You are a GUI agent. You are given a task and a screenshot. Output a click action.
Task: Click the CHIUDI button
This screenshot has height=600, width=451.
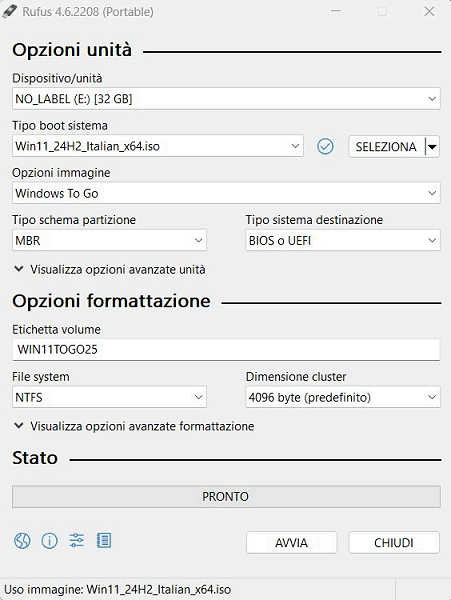coord(394,543)
